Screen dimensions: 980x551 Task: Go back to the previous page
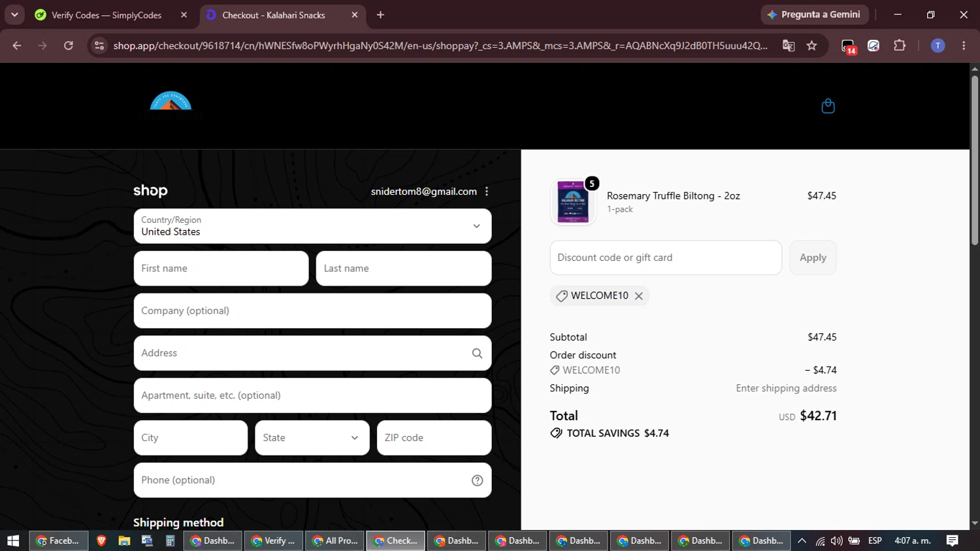tap(17, 46)
